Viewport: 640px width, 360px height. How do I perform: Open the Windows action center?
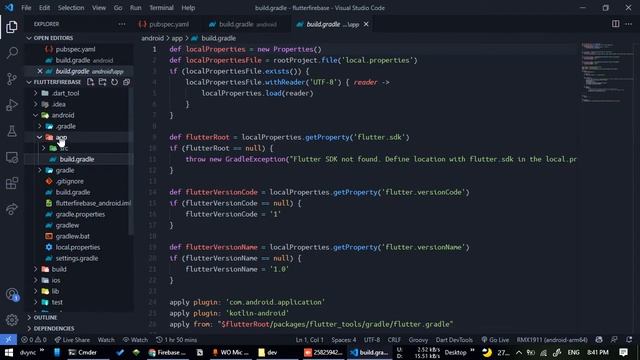tap(623, 352)
